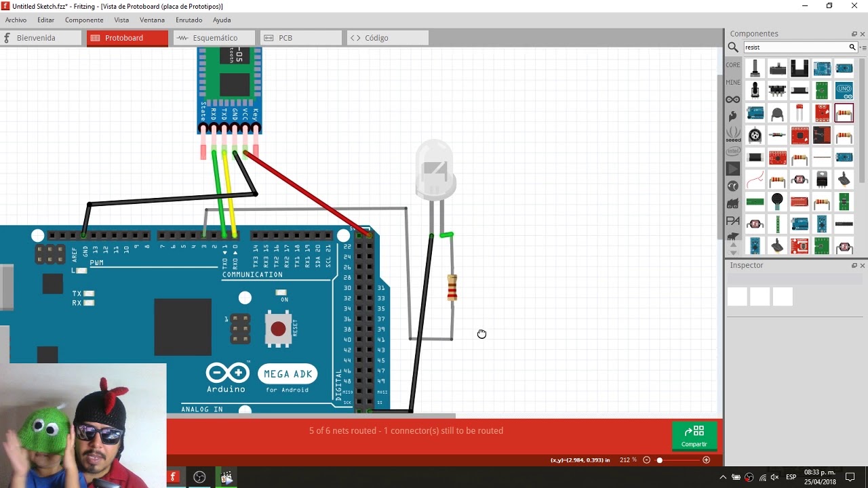Open the MINE parts bin
The width and height of the screenshot is (868, 488).
coord(733,83)
